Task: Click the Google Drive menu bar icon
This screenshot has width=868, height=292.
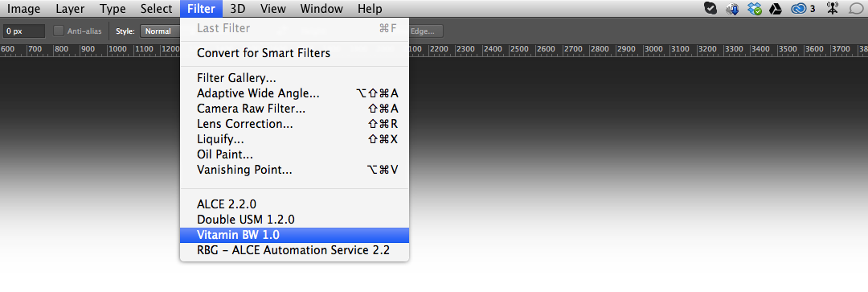Action: pos(776,8)
